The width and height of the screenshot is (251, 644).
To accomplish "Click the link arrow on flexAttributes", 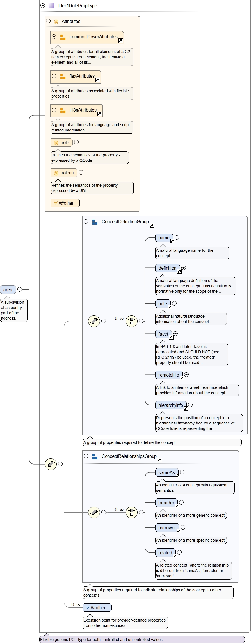I will coord(98,80).
